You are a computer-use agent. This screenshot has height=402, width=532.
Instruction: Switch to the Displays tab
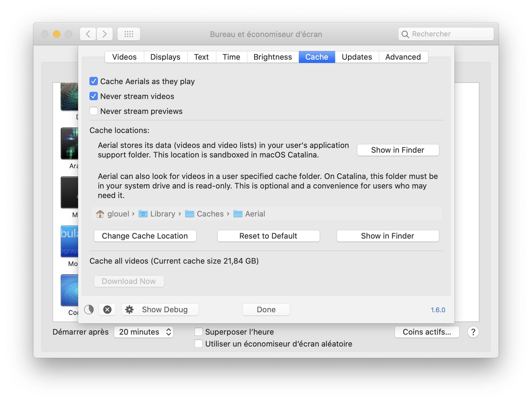166,57
